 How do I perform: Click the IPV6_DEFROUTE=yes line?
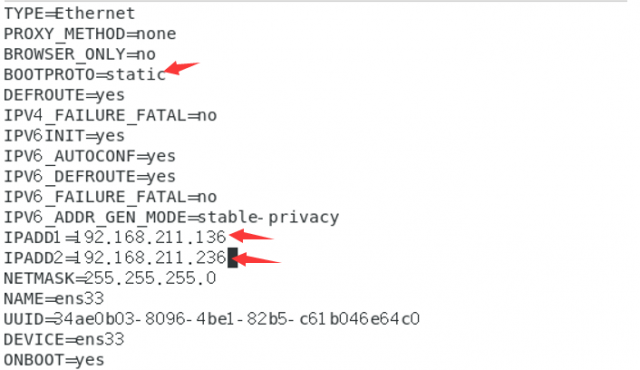pos(90,177)
